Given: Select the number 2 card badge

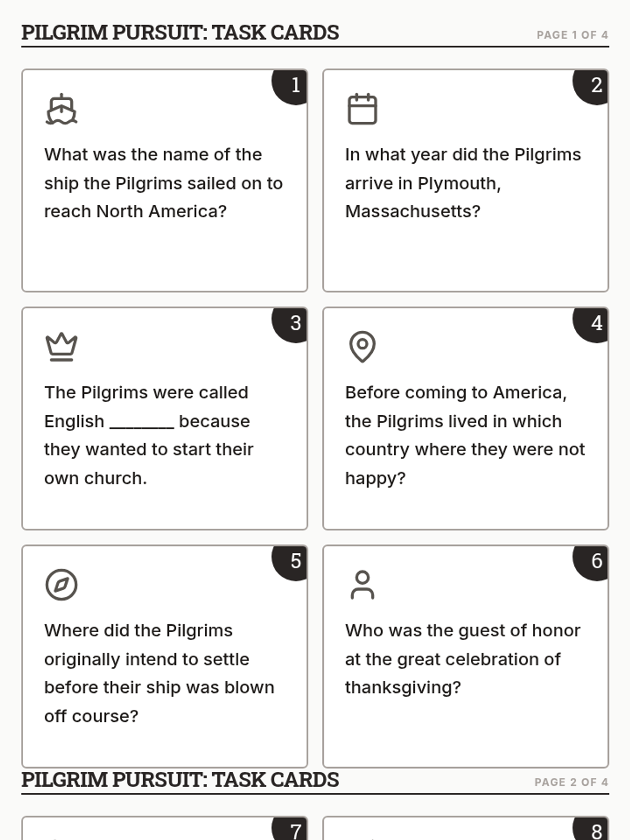Looking at the screenshot, I should tap(591, 87).
